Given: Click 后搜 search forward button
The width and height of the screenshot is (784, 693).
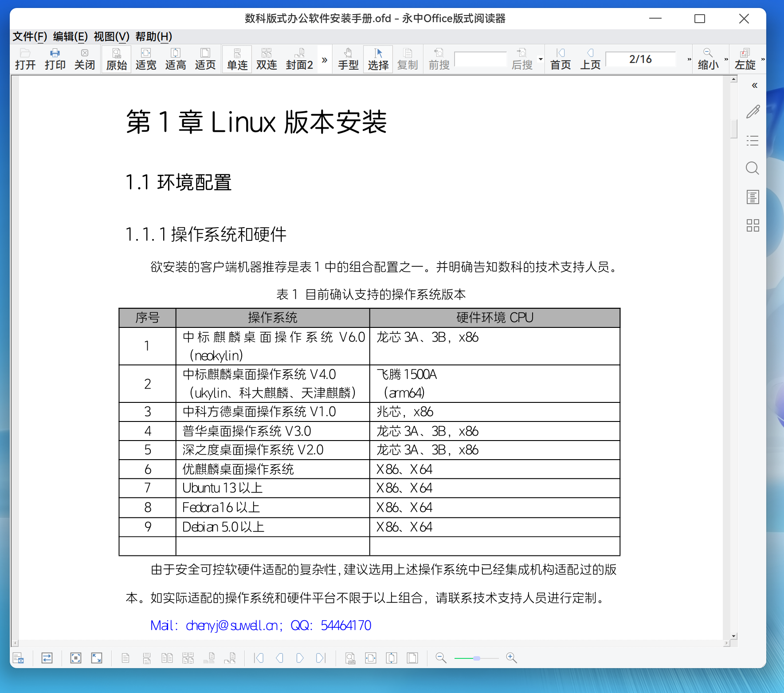Looking at the screenshot, I should click(522, 59).
